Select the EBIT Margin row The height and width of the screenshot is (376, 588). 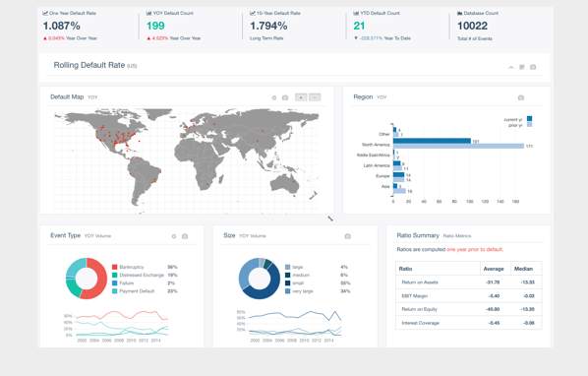[x=468, y=296]
